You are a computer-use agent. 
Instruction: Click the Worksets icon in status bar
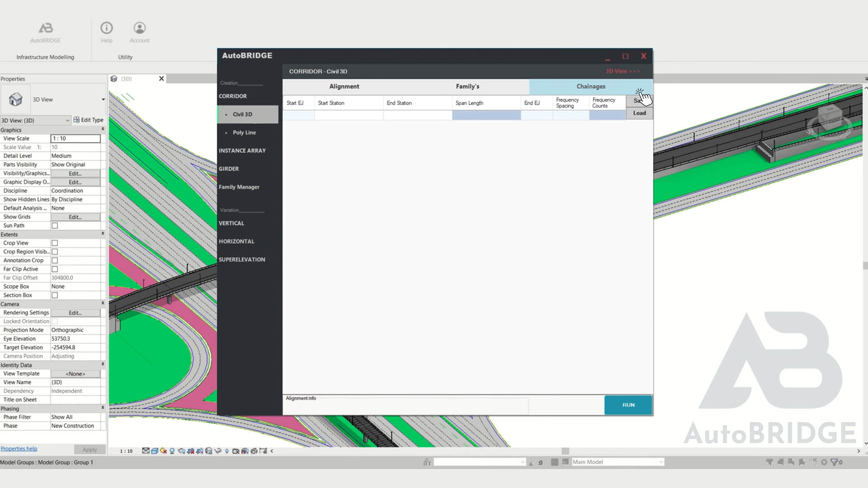tap(427, 462)
